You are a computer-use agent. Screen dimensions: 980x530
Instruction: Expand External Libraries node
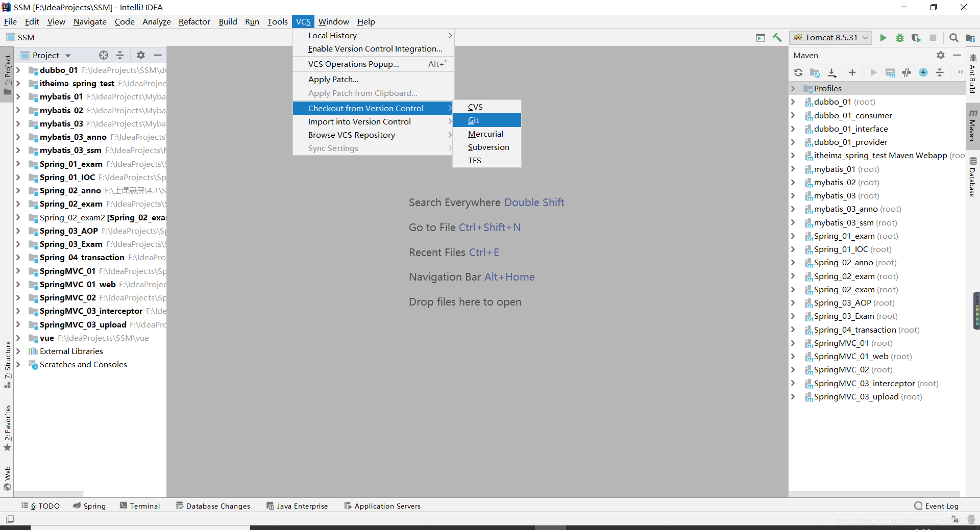click(x=18, y=351)
